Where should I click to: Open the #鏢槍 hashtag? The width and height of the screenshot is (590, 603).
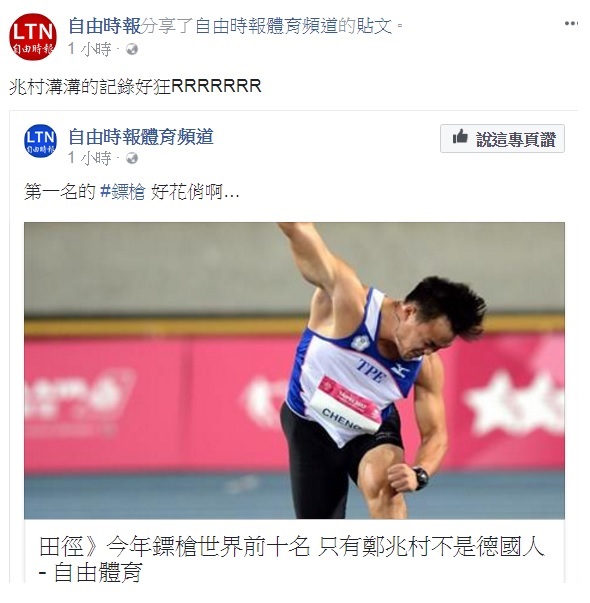tap(122, 191)
